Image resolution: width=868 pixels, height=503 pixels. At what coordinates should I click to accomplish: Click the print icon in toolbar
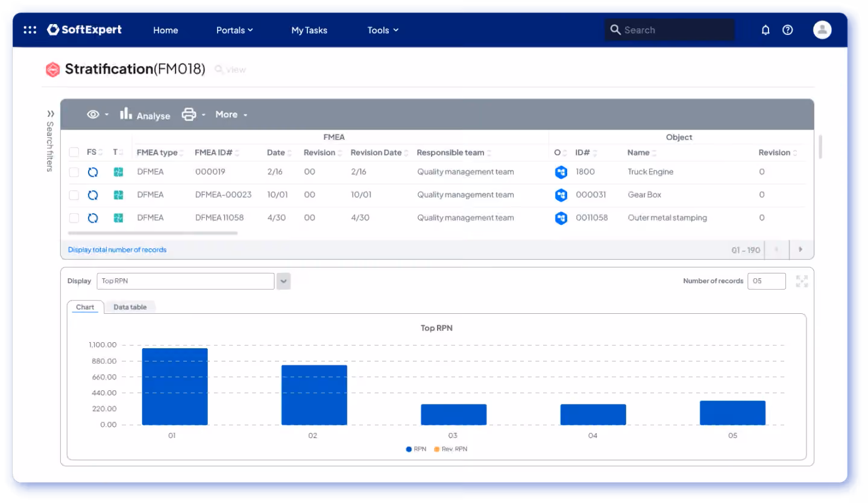coord(189,114)
